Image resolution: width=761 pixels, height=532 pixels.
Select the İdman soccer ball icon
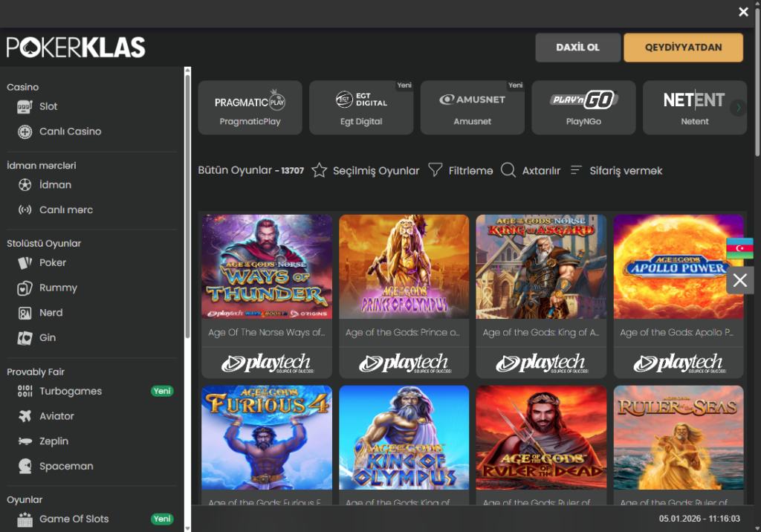[25, 185]
